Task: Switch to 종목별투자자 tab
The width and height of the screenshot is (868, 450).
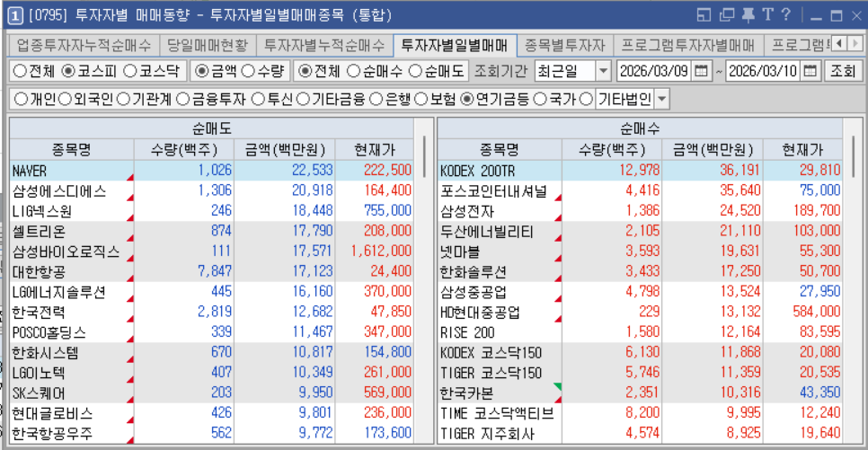Action: [x=564, y=45]
